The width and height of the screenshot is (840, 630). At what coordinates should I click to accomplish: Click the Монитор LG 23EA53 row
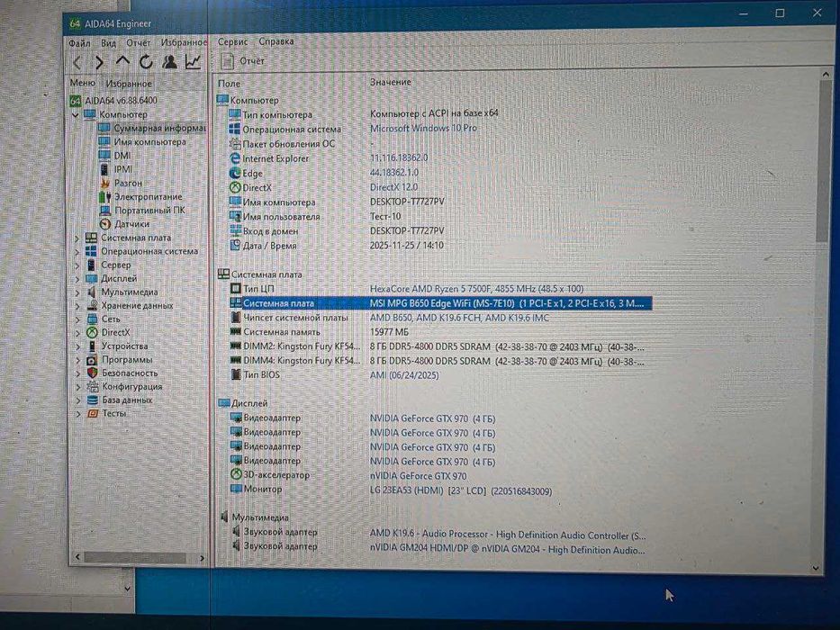click(391, 490)
